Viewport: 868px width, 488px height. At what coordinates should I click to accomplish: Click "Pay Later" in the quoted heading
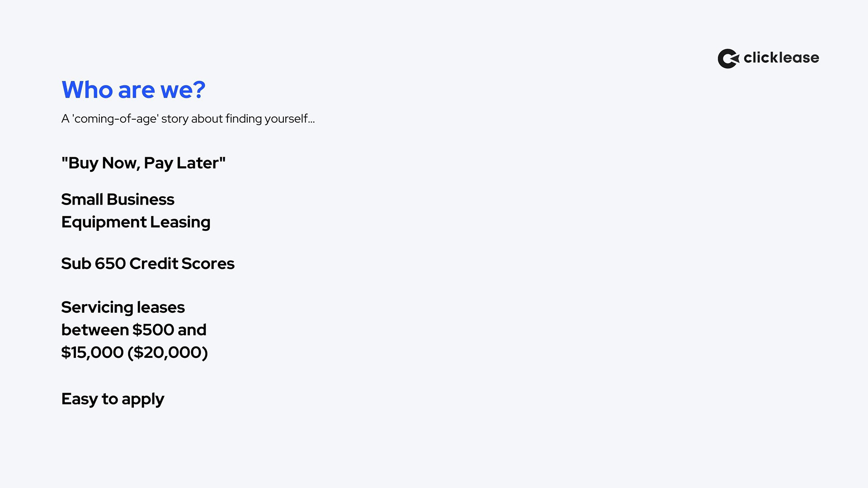[x=181, y=163]
